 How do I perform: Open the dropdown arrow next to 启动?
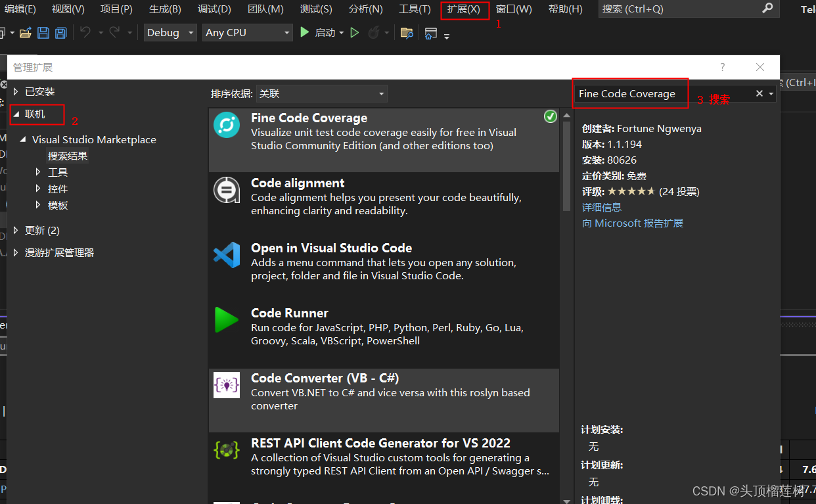tap(342, 33)
